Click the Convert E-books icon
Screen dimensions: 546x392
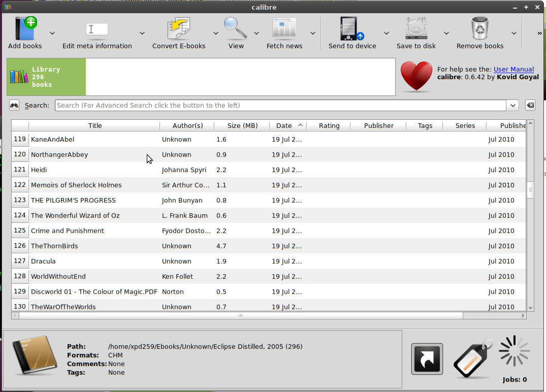(178, 29)
